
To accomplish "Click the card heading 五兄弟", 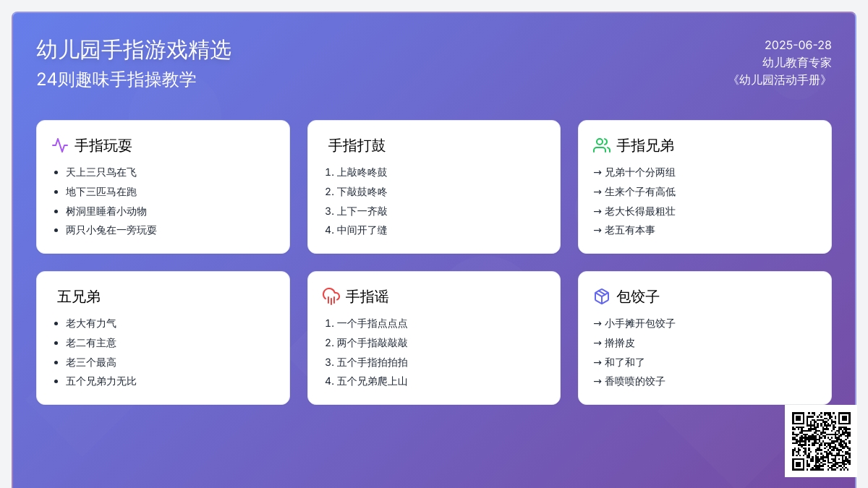I will tap(79, 296).
